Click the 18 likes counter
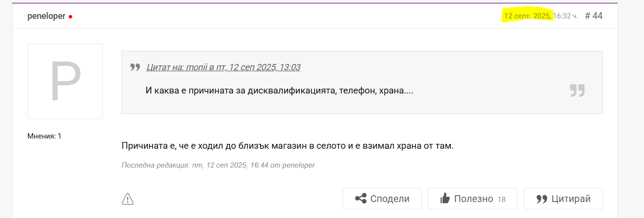This screenshot has height=218, width=644. click(501, 199)
